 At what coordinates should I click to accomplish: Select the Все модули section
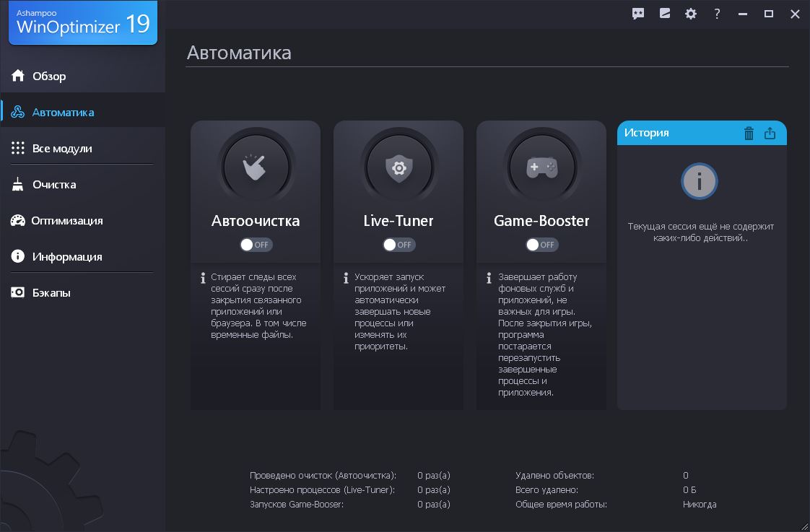pyautogui.click(x=58, y=148)
